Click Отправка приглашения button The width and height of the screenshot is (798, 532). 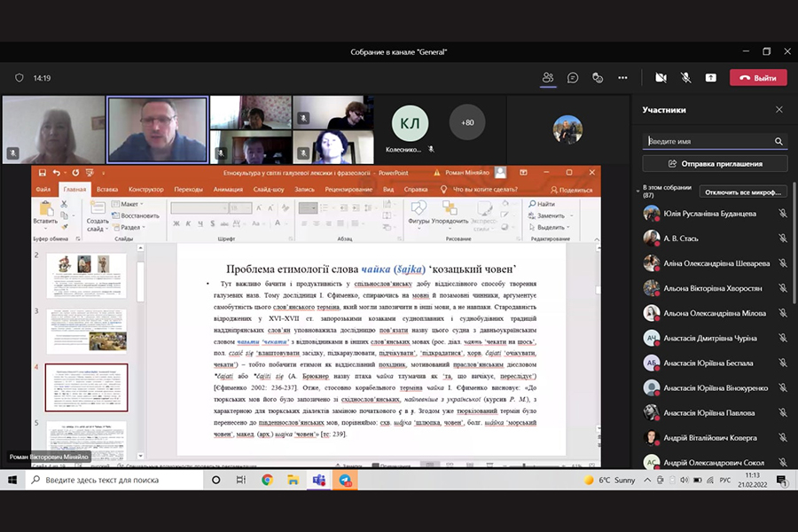715,164
